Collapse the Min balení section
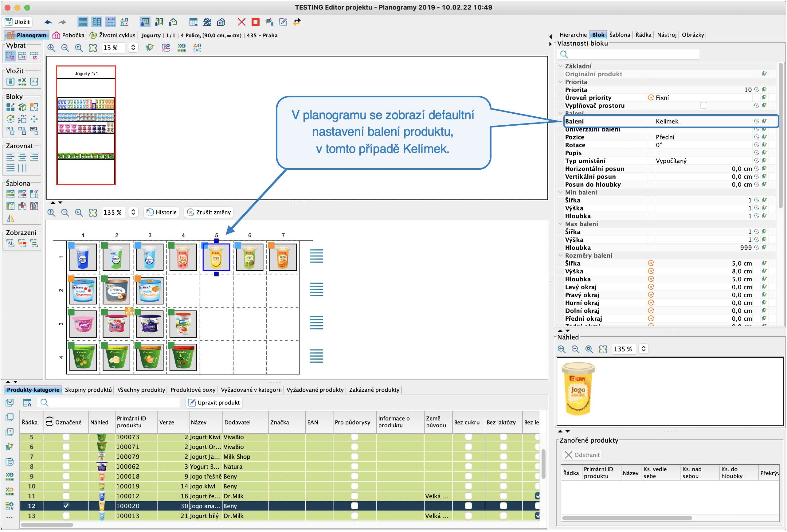787x532 pixels. 560,192
